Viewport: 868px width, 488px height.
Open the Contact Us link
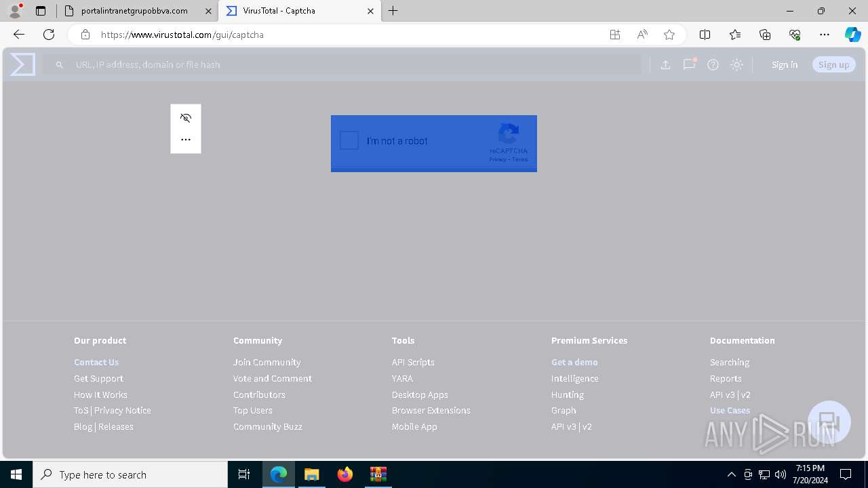point(96,363)
